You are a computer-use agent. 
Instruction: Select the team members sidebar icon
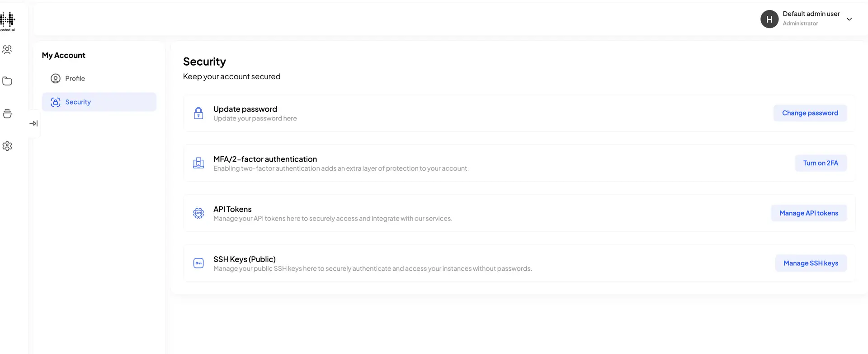7,50
